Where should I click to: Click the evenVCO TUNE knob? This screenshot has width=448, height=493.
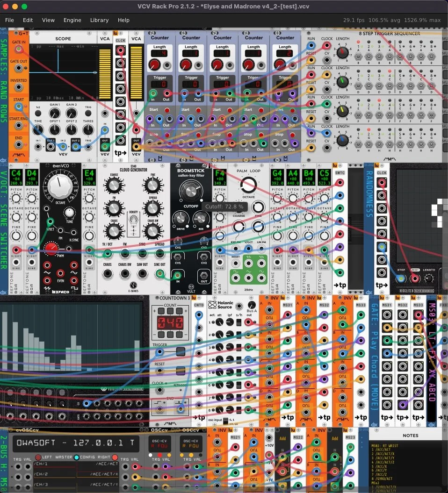point(69,213)
